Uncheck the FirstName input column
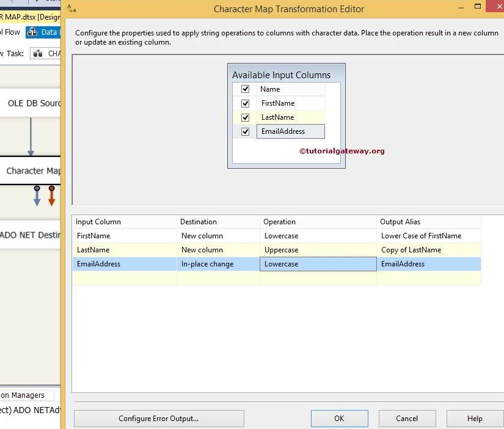504x429 pixels. coord(245,103)
